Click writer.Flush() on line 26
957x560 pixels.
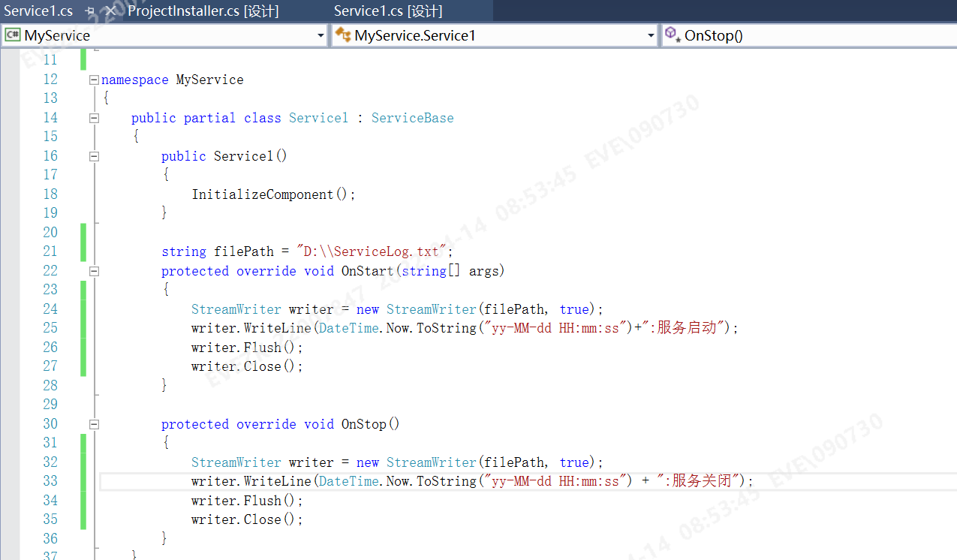(x=248, y=348)
